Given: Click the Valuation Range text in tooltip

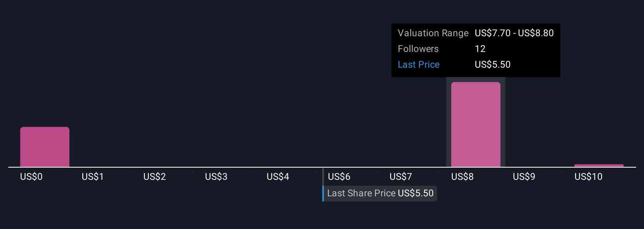Looking at the screenshot, I should click(433, 33).
